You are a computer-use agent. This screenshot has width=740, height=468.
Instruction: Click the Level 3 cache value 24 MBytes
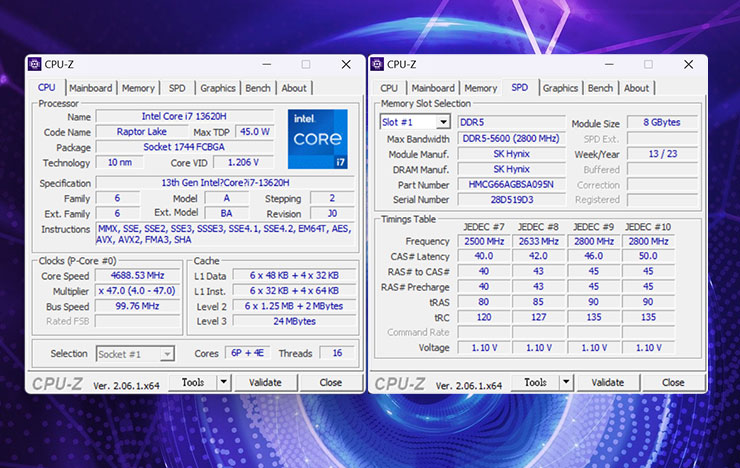(x=294, y=321)
